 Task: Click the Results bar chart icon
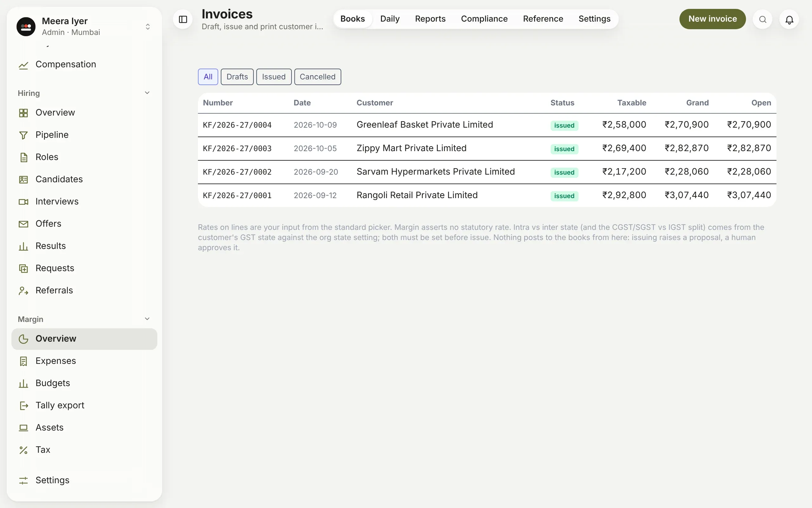(x=23, y=246)
